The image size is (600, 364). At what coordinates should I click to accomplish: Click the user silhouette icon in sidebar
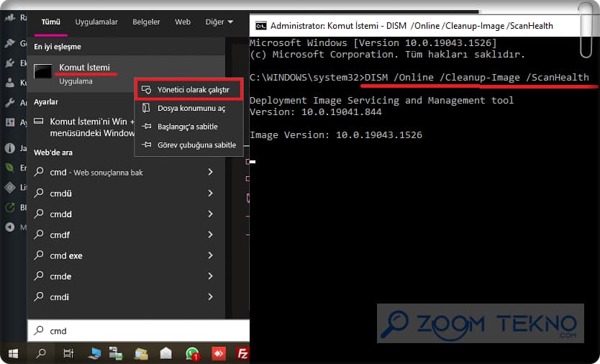pyautogui.click(x=10, y=82)
